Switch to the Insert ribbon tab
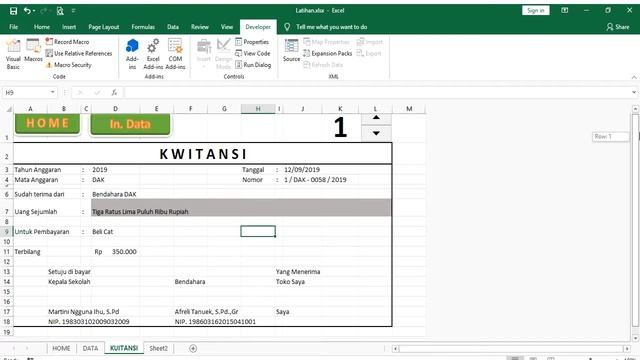This screenshot has width=640, height=360. point(69,27)
